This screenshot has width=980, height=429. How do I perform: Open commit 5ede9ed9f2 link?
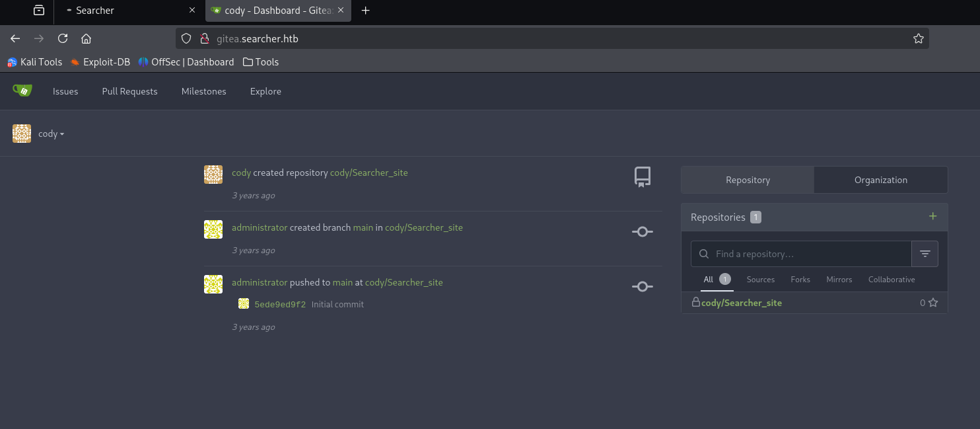tap(280, 305)
